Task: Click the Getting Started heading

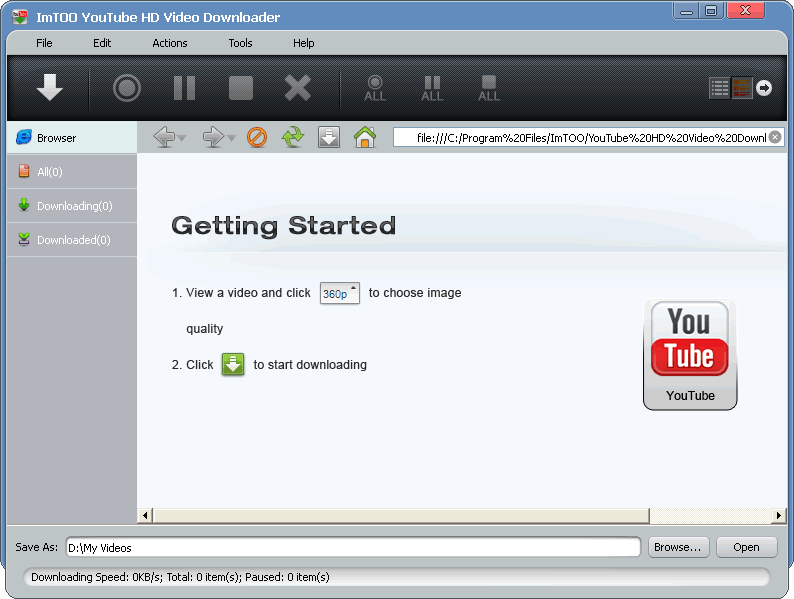Action: pyautogui.click(x=284, y=226)
